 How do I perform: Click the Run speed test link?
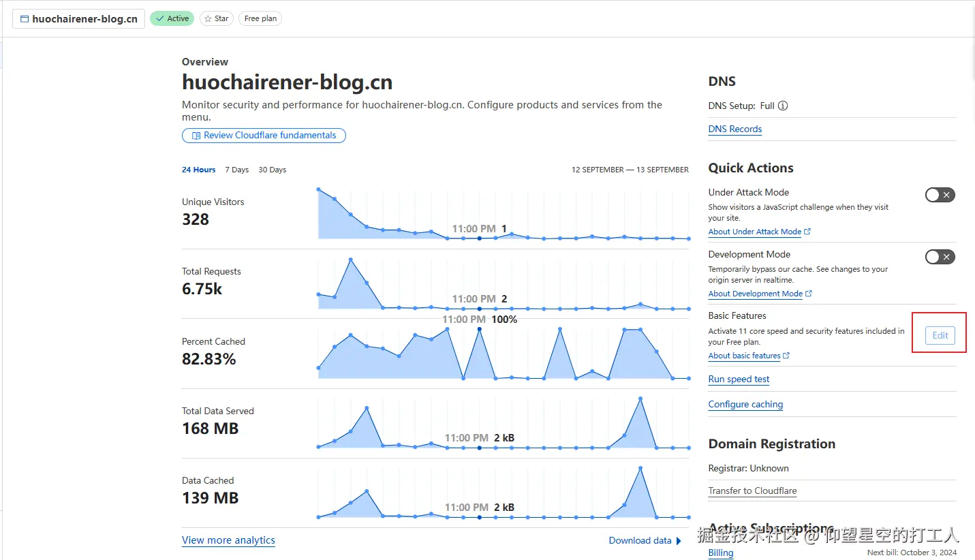[x=739, y=379]
